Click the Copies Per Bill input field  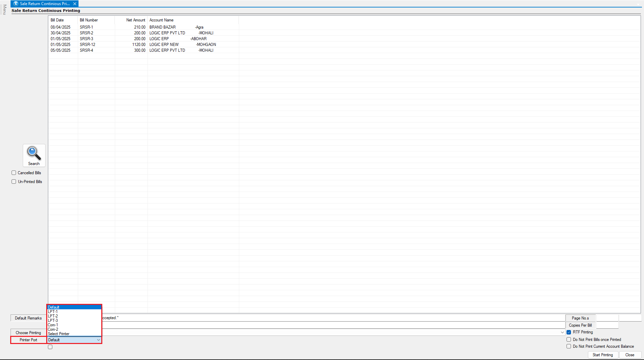[x=607, y=325]
